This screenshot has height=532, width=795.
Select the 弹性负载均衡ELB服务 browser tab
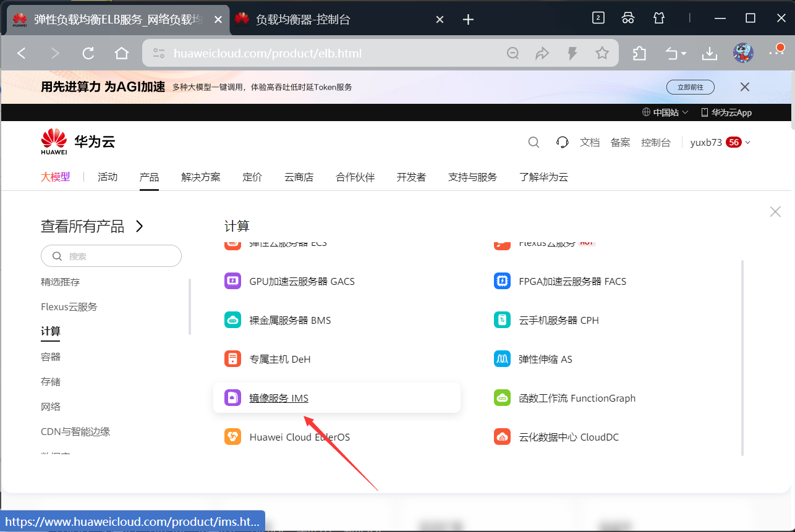118,19
